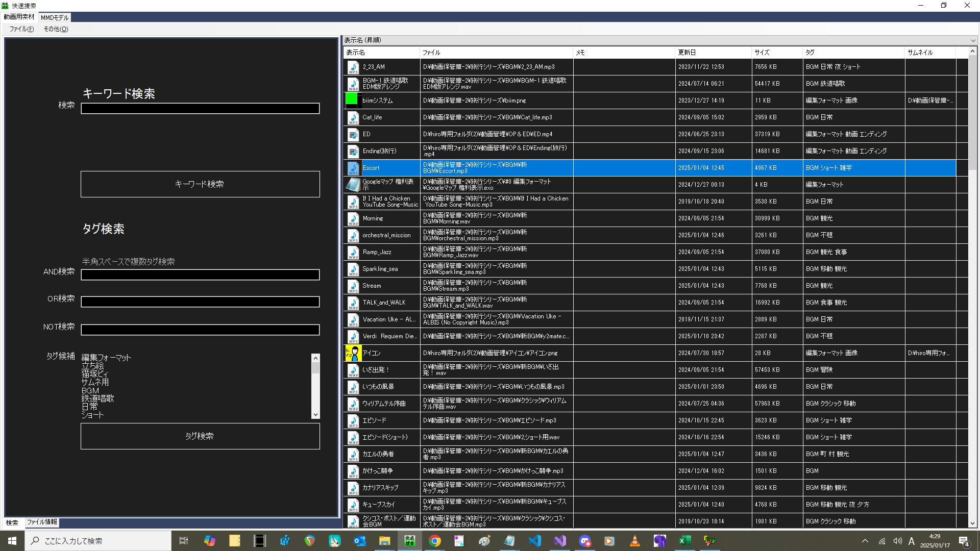Open the VLC cone icon in taskbar
This screenshot has height=551, width=980.
[634, 541]
